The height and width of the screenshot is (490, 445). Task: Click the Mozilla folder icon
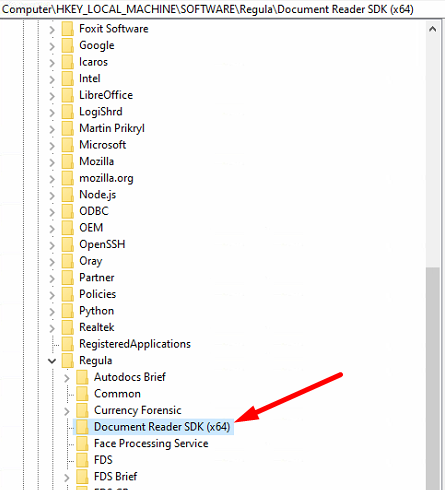click(x=68, y=162)
